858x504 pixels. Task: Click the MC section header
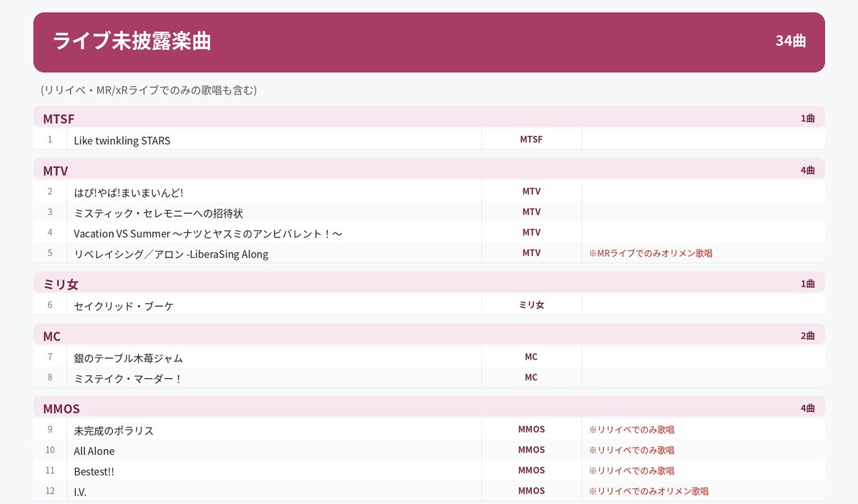click(429, 336)
